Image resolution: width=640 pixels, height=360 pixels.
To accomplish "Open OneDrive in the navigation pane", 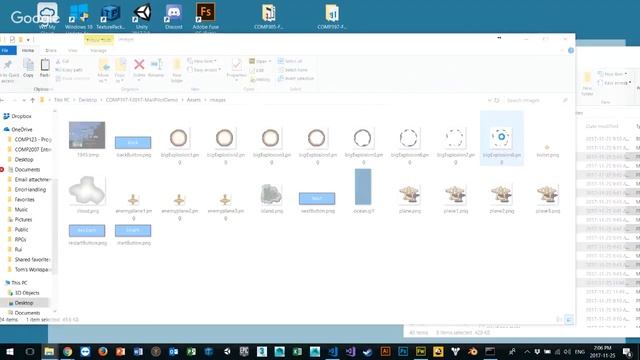I will pos(18,129).
